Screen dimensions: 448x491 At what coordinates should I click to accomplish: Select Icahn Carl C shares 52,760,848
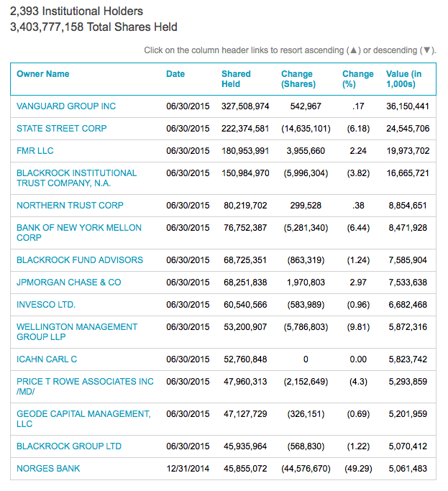pyautogui.click(x=245, y=359)
